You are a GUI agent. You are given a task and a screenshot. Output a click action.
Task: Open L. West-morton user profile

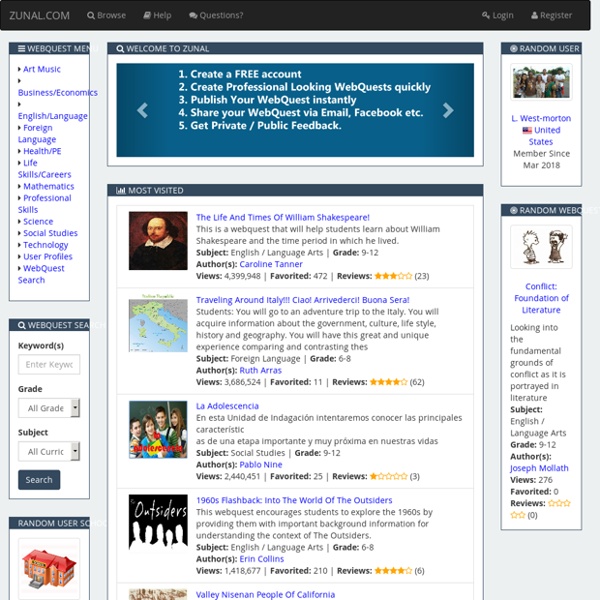[x=541, y=118]
